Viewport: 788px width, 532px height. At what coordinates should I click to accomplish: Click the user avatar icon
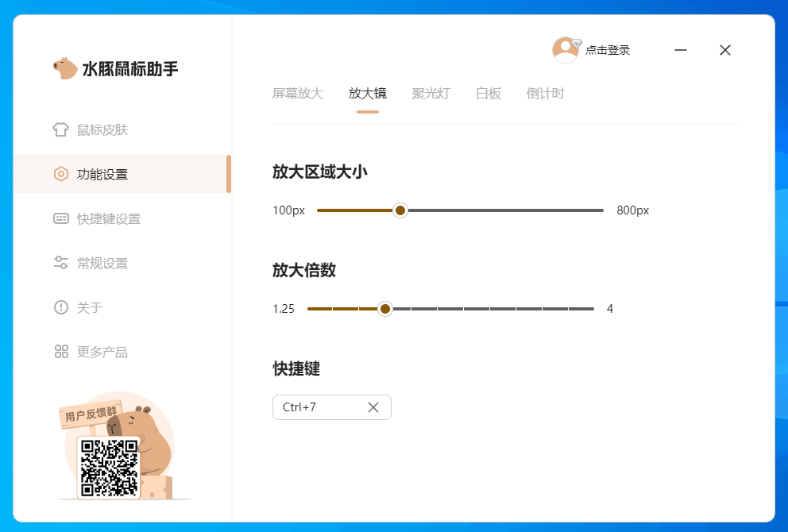566,50
